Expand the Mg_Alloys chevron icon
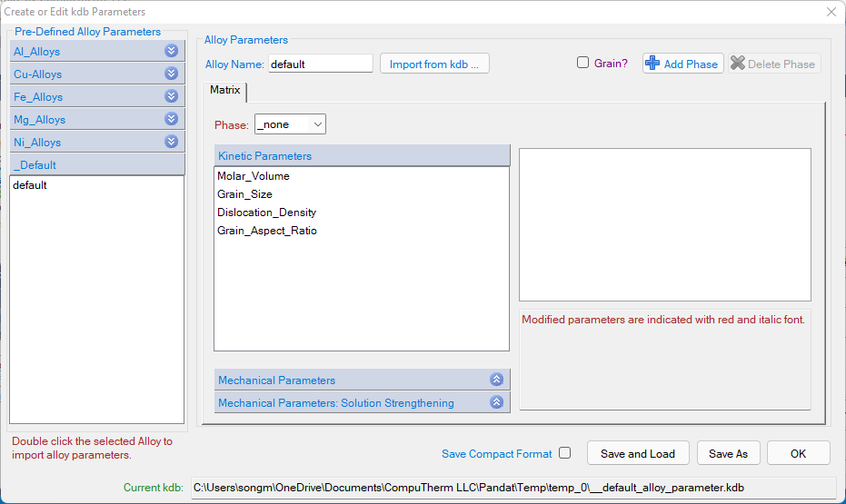The image size is (846, 504). (171, 120)
